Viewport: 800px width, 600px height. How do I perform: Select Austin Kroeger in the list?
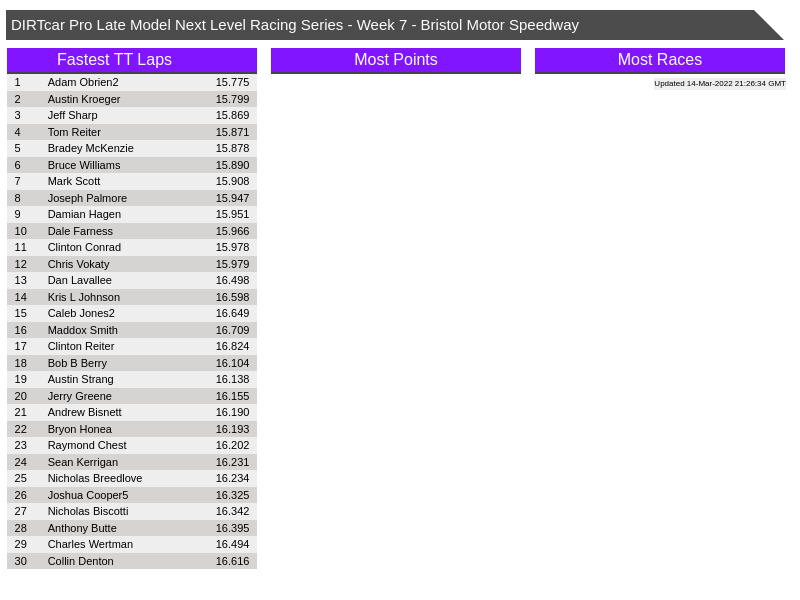(x=84, y=99)
